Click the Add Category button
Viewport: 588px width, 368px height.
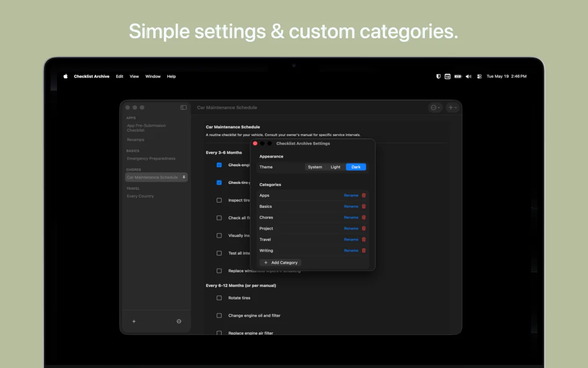click(x=280, y=263)
